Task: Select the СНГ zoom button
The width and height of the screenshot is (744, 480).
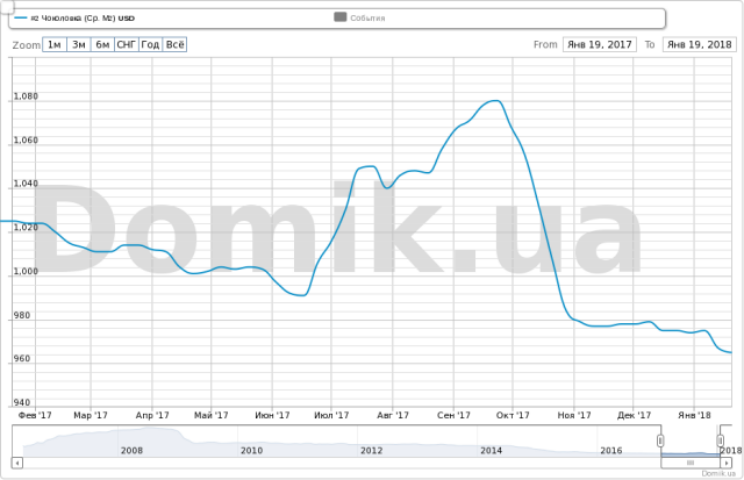Action: [x=126, y=45]
